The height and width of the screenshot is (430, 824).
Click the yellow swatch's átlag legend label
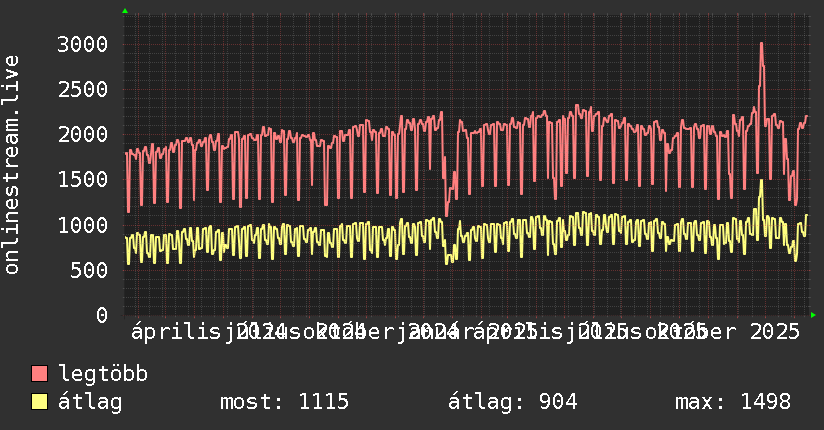point(90,402)
